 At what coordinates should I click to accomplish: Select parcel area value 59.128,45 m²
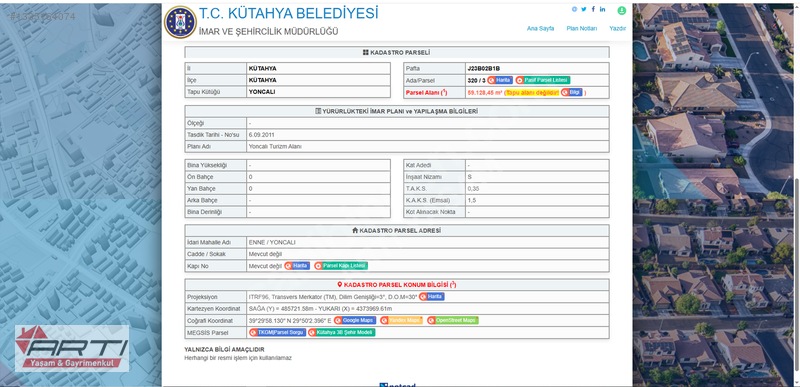pyautogui.click(x=485, y=93)
